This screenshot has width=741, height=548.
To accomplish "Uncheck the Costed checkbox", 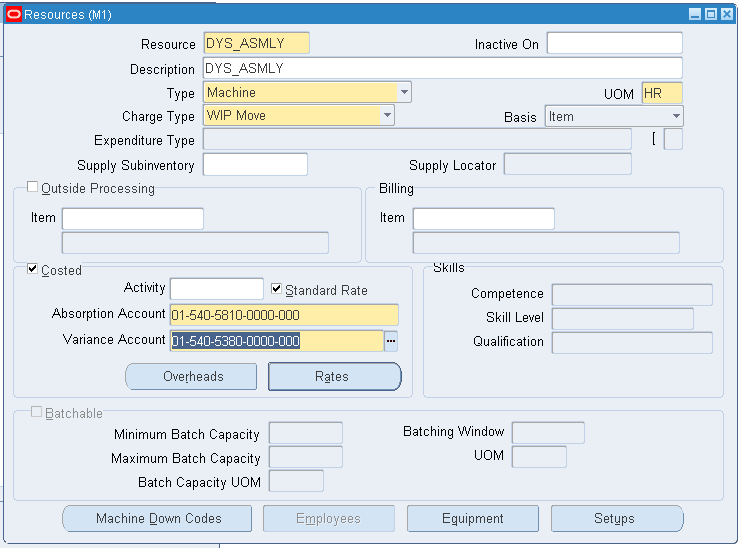I will coord(32,269).
